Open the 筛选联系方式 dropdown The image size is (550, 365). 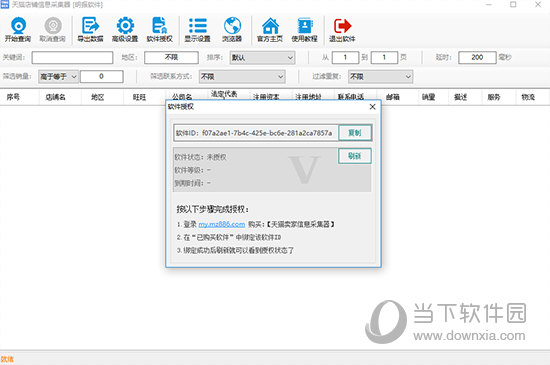coord(242,76)
